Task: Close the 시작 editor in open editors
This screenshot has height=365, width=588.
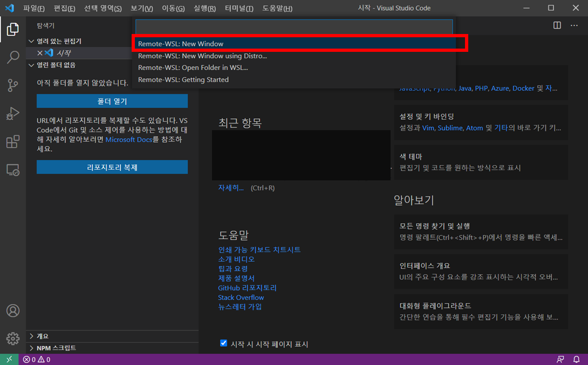Action: [40, 53]
